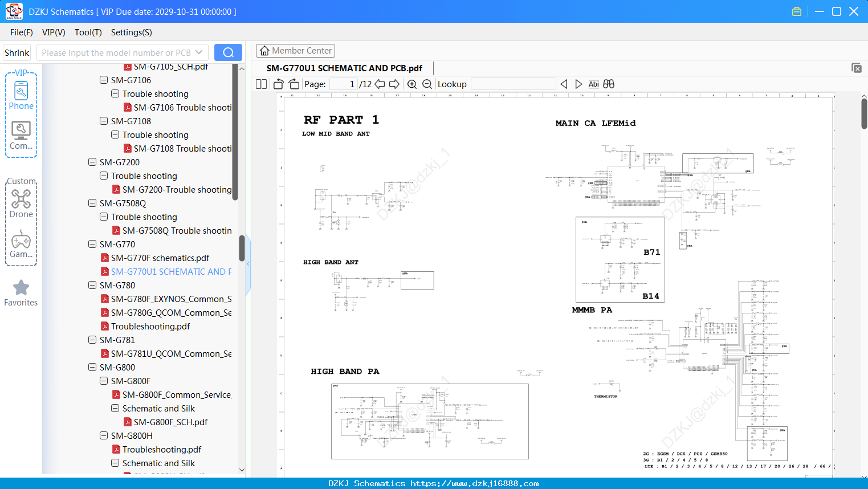
Task: Click the Lookup text field
Action: (514, 84)
